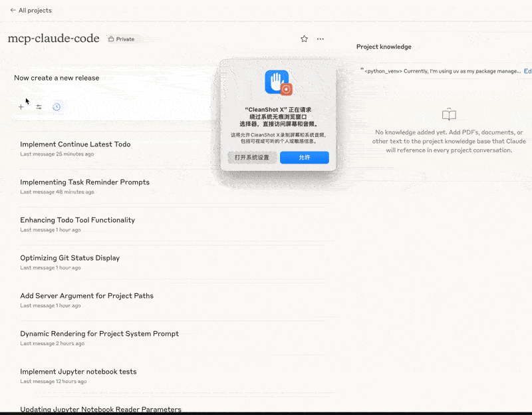Image resolution: width=532 pixels, height=415 pixels.
Task: Open 'Add Server Argument for Project Paths'
Action: 86,296
